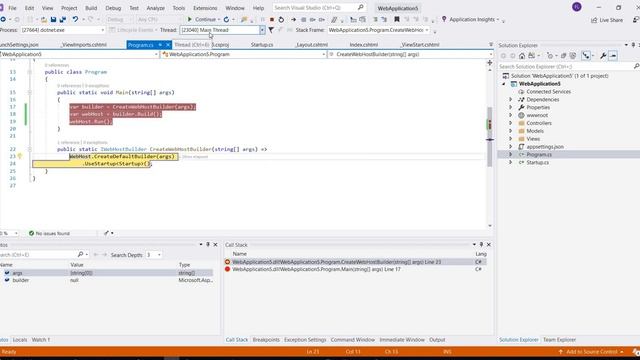Open the Immediate Window tab
Image resolution: width=640 pixels, height=360 pixels.
click(402, 340)
